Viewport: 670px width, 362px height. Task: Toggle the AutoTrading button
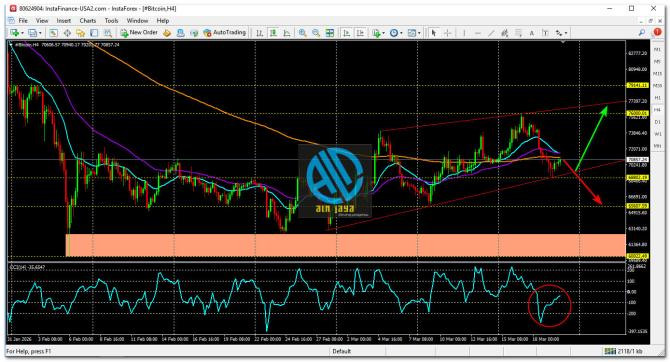click(225, 32)
